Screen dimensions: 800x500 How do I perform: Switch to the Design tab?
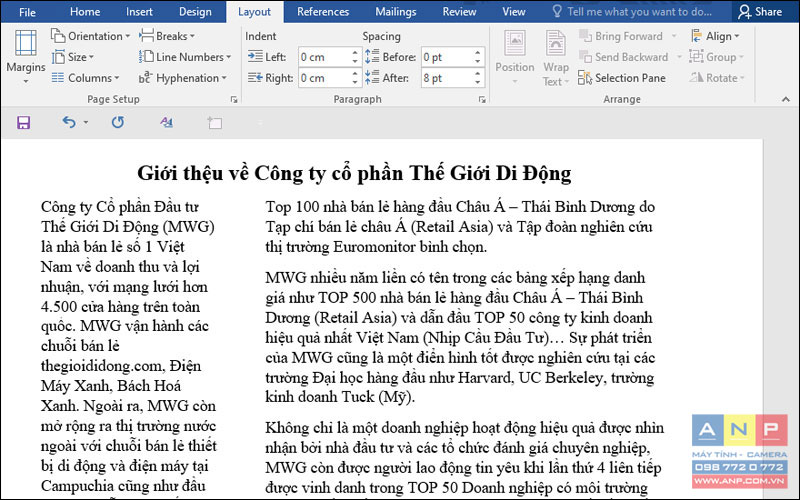click(x=195, y=12)
